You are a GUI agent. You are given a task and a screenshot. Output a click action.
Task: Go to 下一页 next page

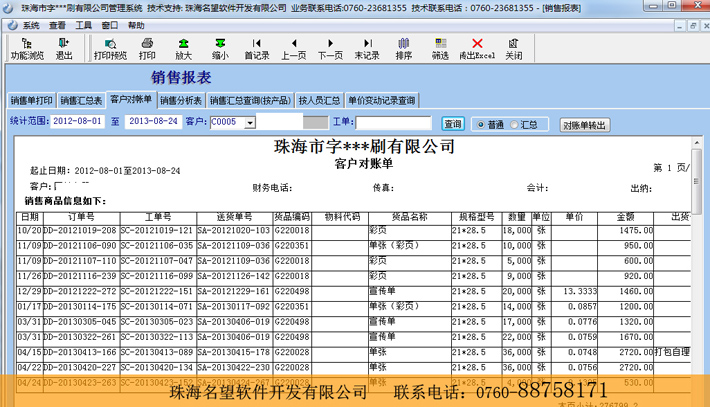point(330,49)
